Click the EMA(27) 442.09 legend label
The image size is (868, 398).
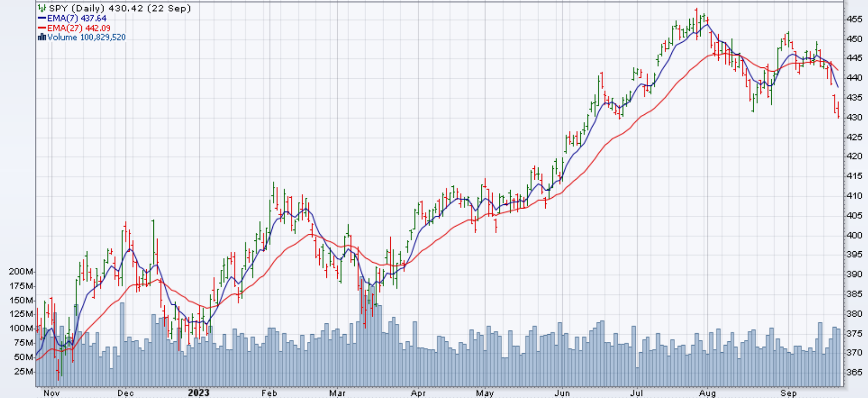(x=79, y=28)
